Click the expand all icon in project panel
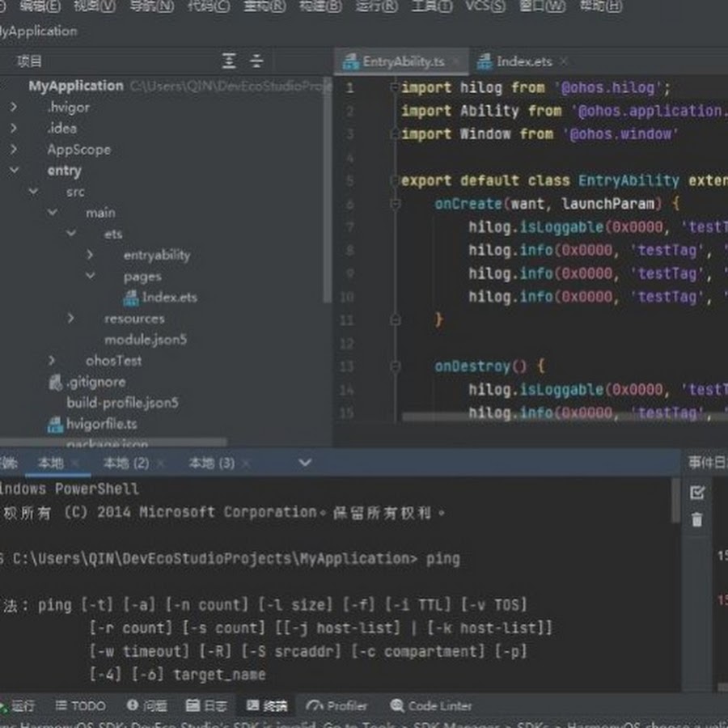This screenshot has height=728, width=728. coord(228,61)
